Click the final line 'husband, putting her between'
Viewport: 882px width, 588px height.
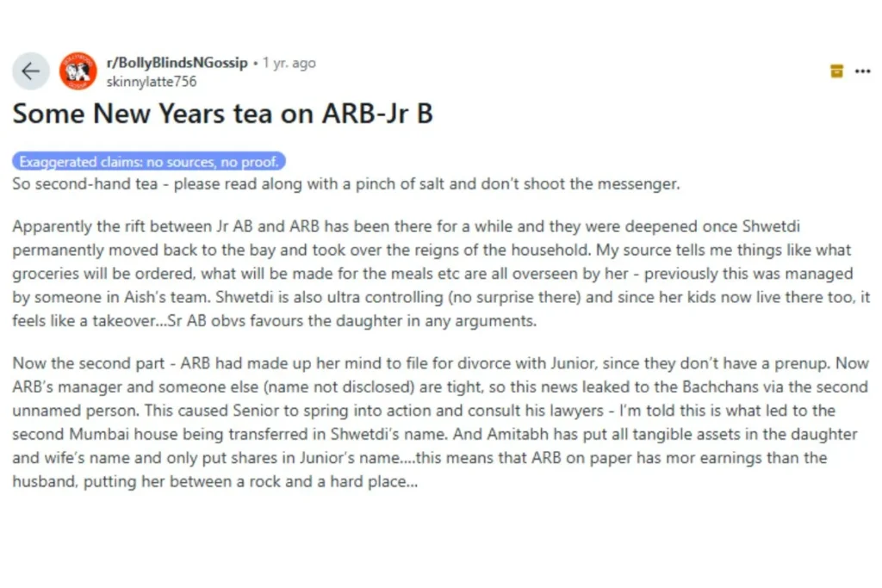214,481
